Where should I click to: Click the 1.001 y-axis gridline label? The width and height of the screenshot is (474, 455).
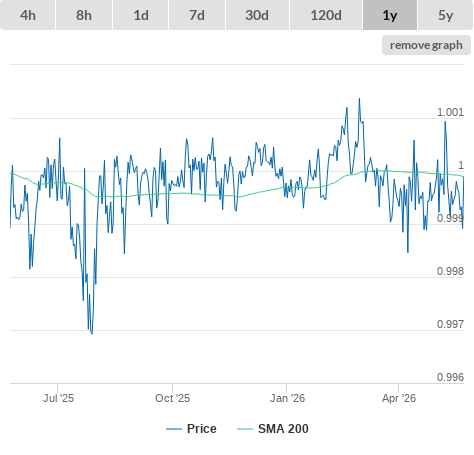(450, 112)
